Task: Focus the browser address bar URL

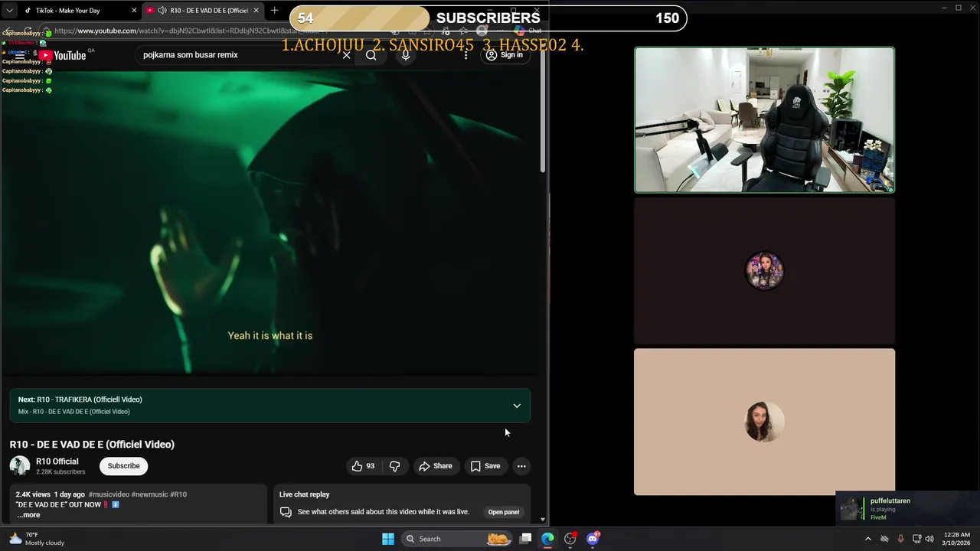Action: coord(191,31)
